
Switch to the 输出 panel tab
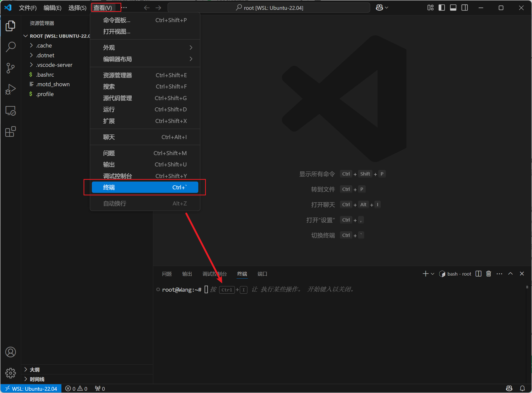[187, 274]
